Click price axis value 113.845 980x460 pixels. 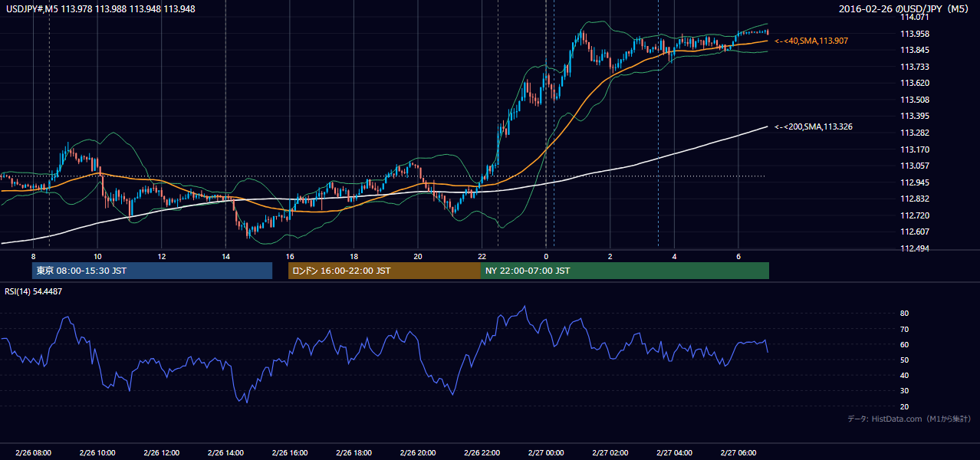coord(915,50)
